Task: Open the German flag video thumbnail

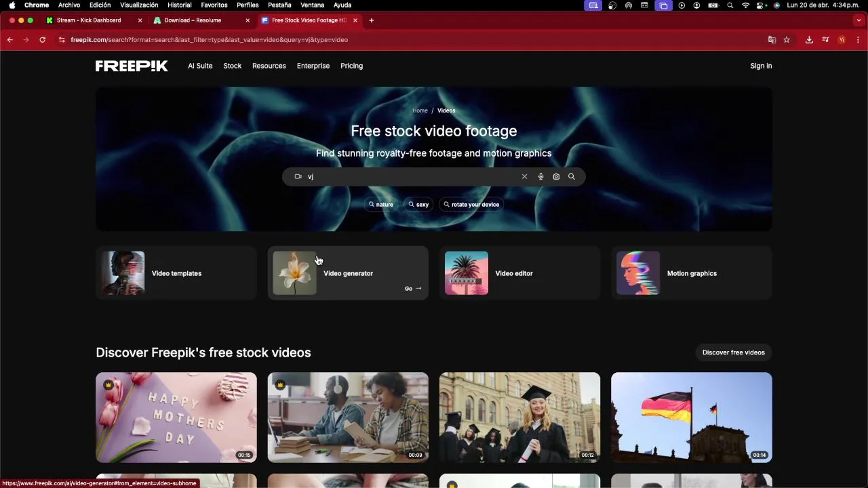Action: point(692,418)
